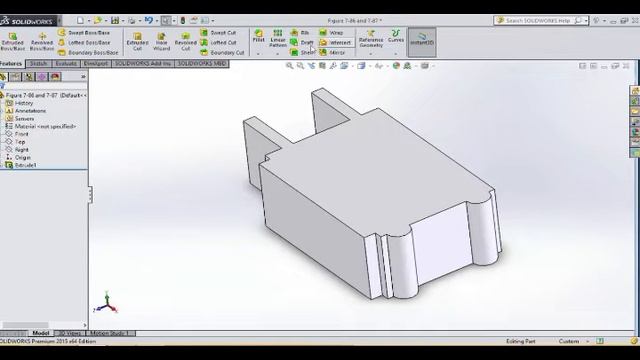Open the Undo dropdown arrow

pos(157,21)
